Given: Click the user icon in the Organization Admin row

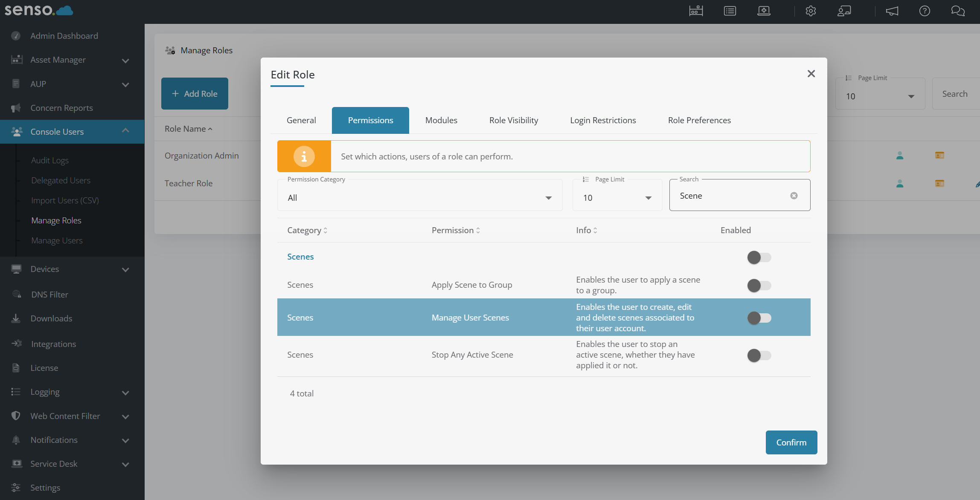Looking at the screenshot, I should (x=900, y=156).
